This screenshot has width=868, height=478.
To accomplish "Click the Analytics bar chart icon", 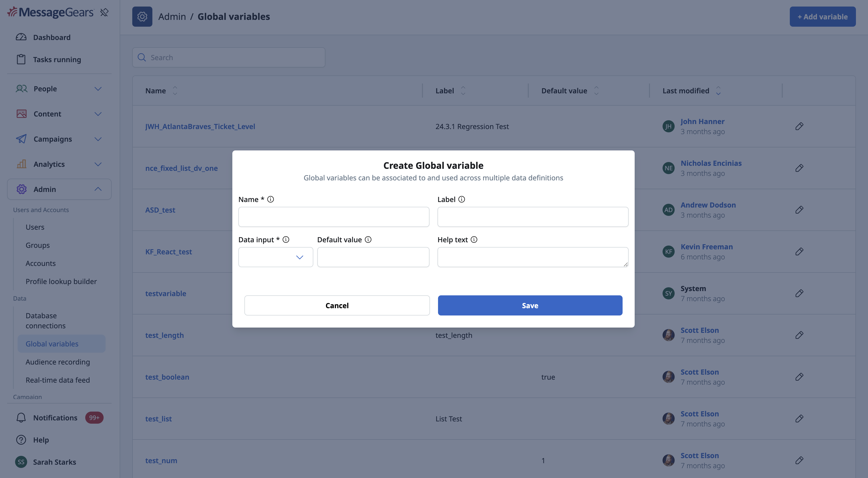I will coord(22,164).
